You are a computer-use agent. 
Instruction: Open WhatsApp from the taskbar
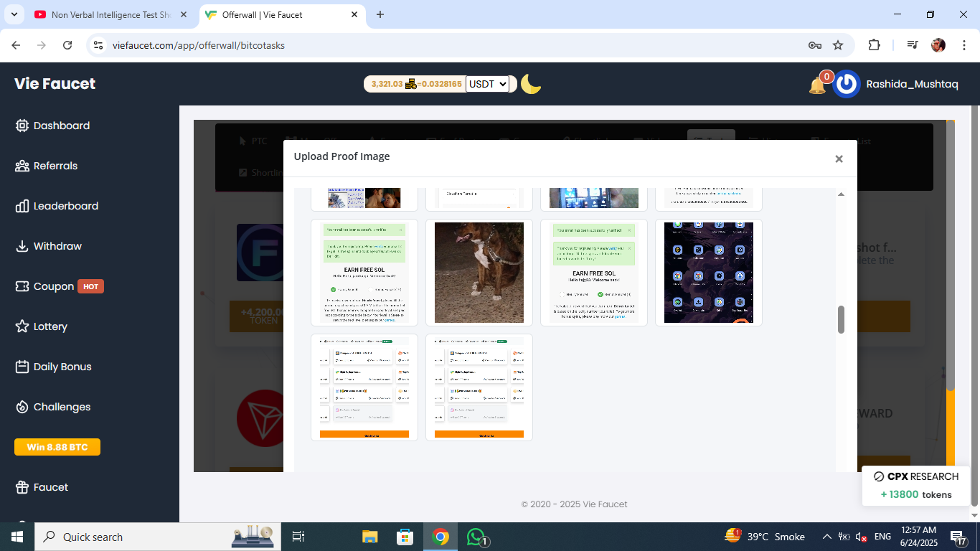[x=476, y=537]
